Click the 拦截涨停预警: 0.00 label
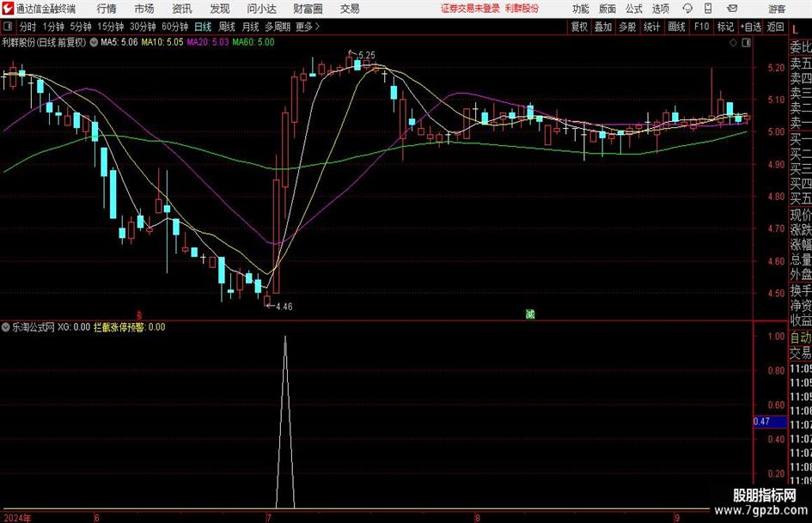Viewport: 812px width, 523px height. [x=130, y=327]
